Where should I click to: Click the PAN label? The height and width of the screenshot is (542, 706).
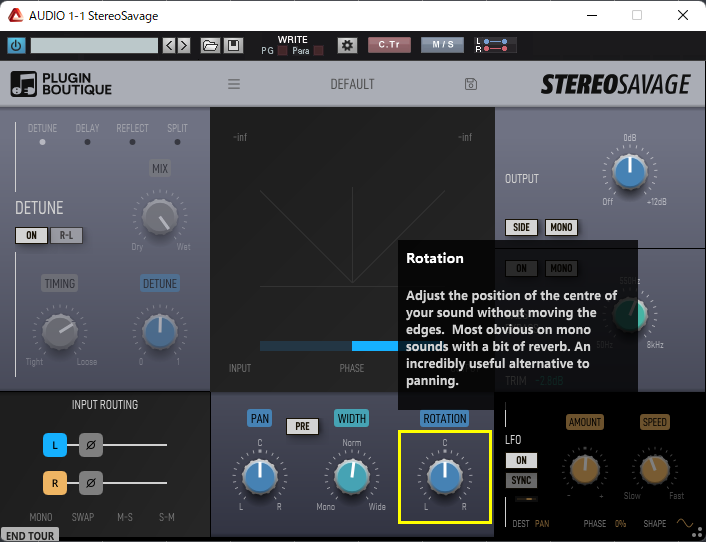click(259, 419)
